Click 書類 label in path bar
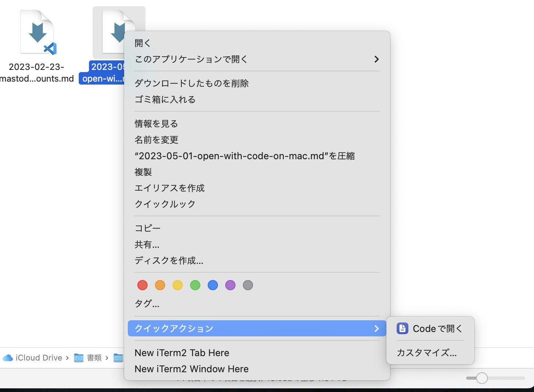Image resolution: width=534 pixels, height=392 pixels. coord(94,358)
